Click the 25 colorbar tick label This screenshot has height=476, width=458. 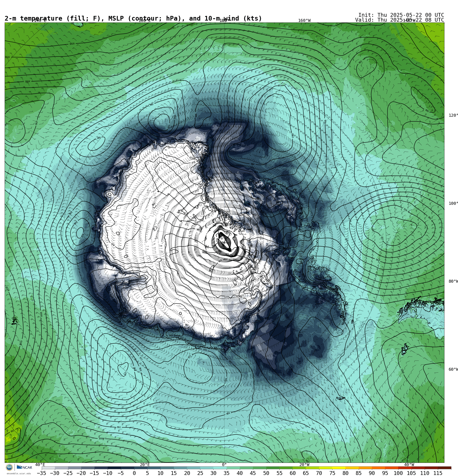pos(200,473)
